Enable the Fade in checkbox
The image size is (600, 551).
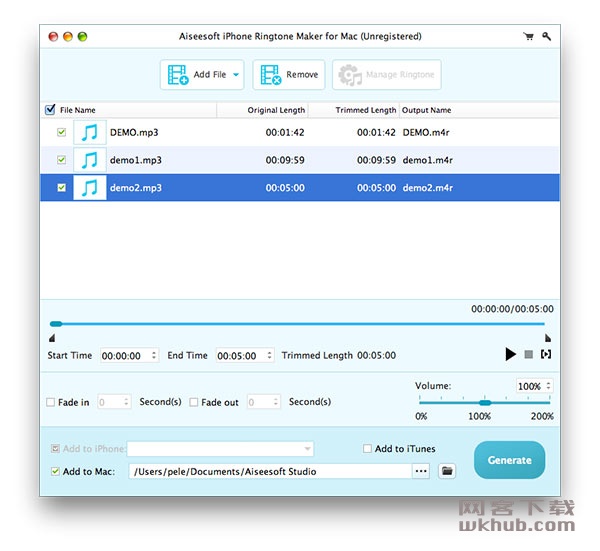(51, 402)
